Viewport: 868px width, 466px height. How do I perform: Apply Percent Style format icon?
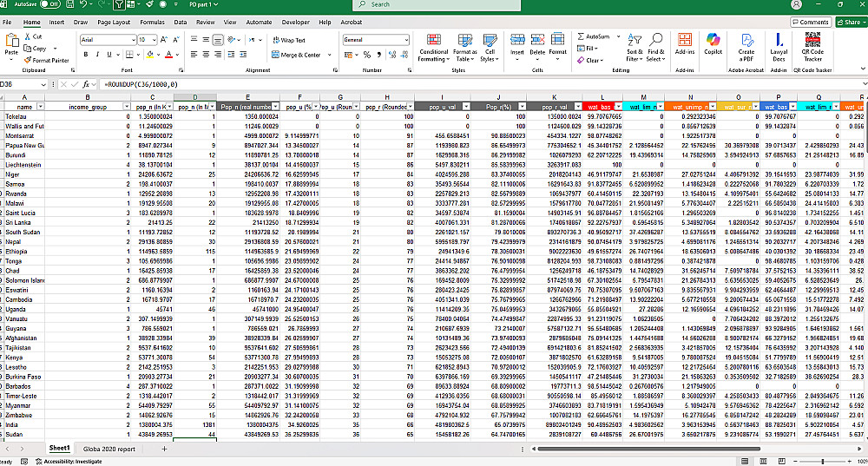(366, 55)
